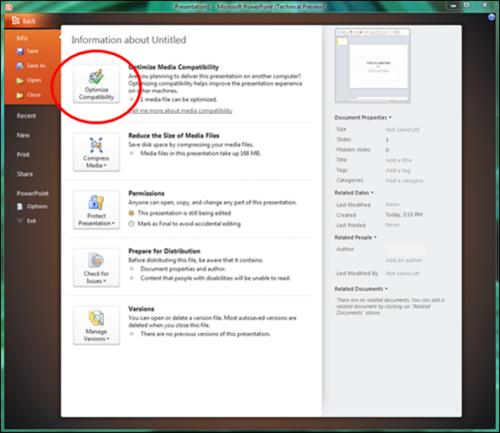Select the Info tab in the sidebar

click(x=22, y=38)
